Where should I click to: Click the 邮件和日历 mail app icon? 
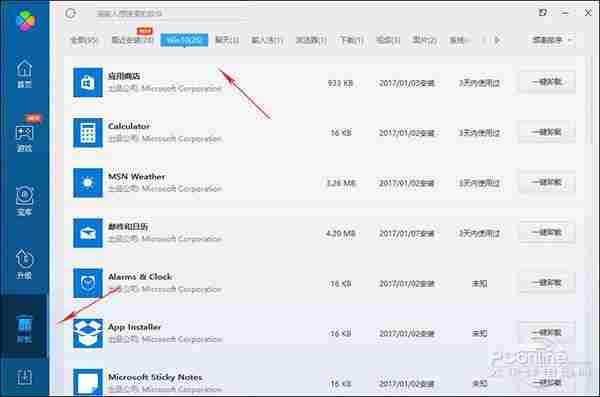[88, 233]
